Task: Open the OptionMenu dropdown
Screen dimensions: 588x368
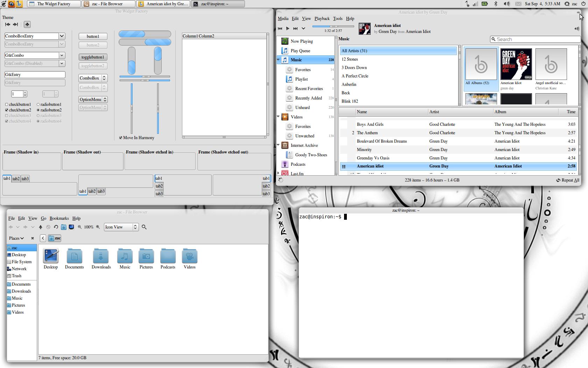Action: coord(93,100)
